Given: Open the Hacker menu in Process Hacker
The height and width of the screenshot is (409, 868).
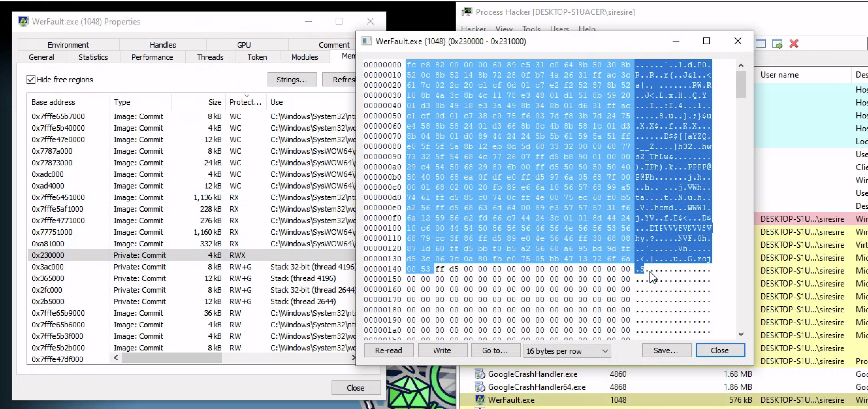Looking at the screenshot, I should (473, 29).
